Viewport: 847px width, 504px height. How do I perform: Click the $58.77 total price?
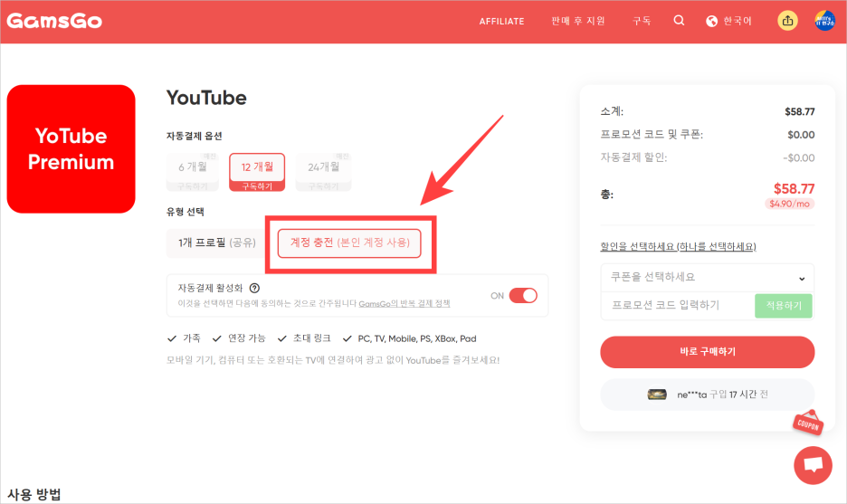pos(794,188)
